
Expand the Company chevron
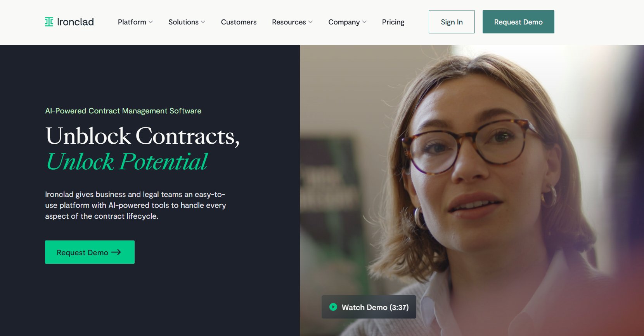[364, 22]
